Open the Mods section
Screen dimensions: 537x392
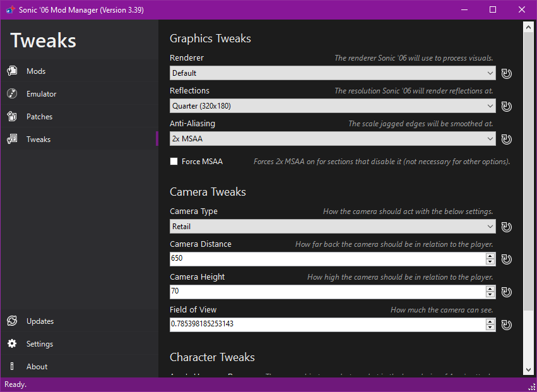(79, 71)
